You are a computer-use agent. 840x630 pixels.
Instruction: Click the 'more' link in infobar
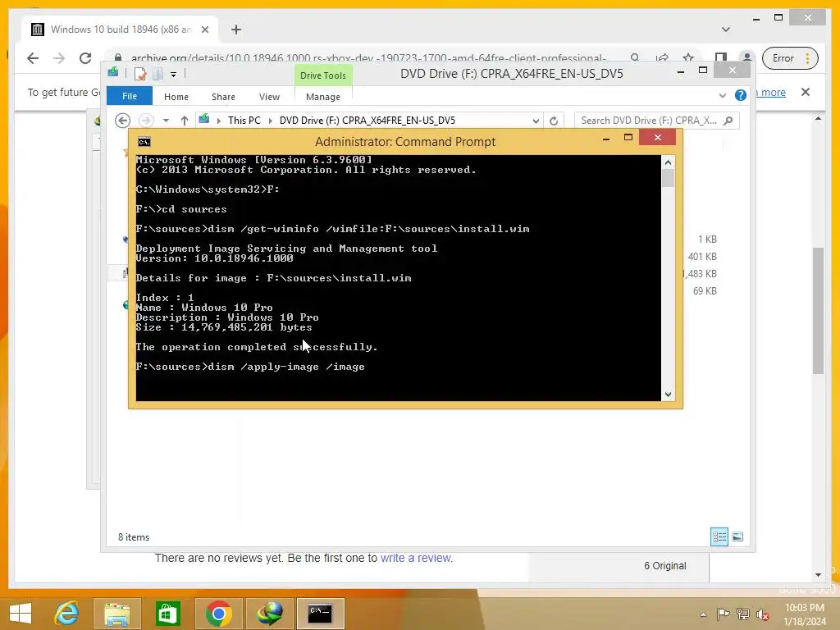[773, 92]
